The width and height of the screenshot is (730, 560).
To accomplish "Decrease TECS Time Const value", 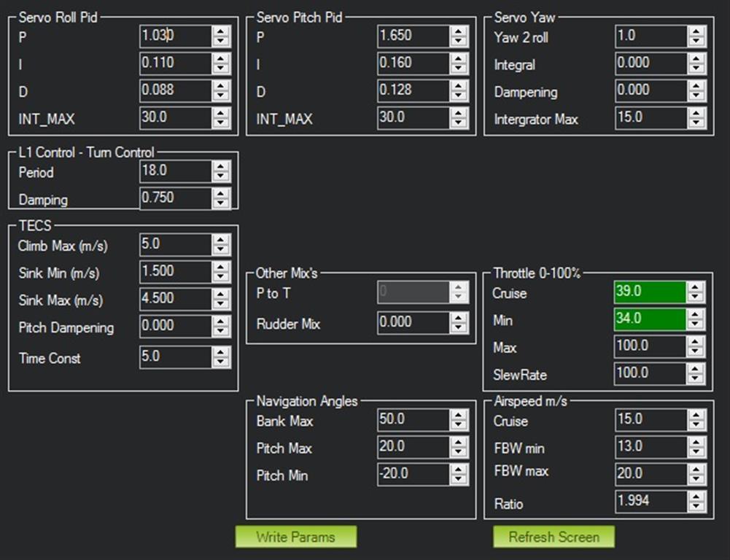I will pos(221,363).
